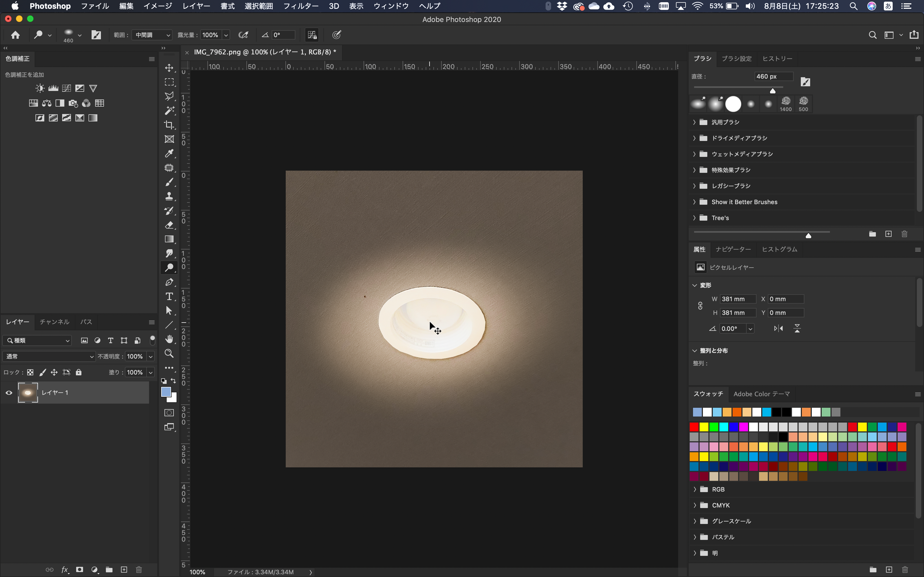Select the Eyedropper tool
Screen dimensions: 924x577
click(169, 153)
